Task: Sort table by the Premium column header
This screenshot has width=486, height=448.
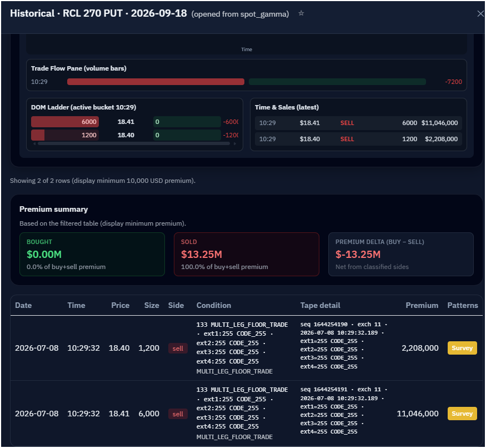Action: pyautogui.click(x=422, y=305)
